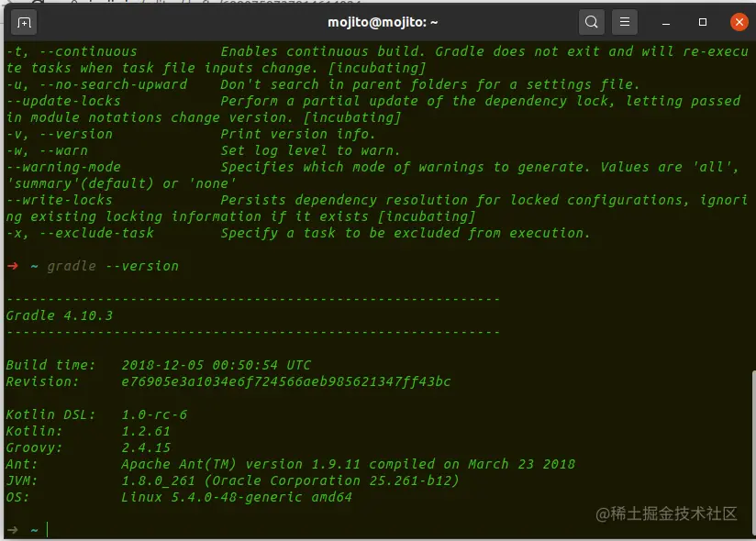Click OS value 'Linux 5.4.0-48-generic amd64'

pyautogui.click(x=237, y=497)
